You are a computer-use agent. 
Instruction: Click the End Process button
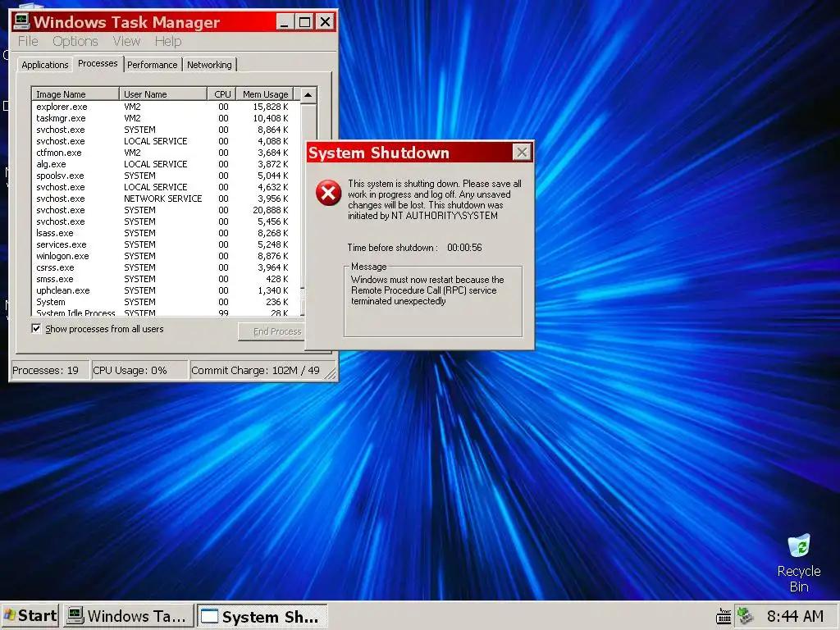click(x=272, y=331)
